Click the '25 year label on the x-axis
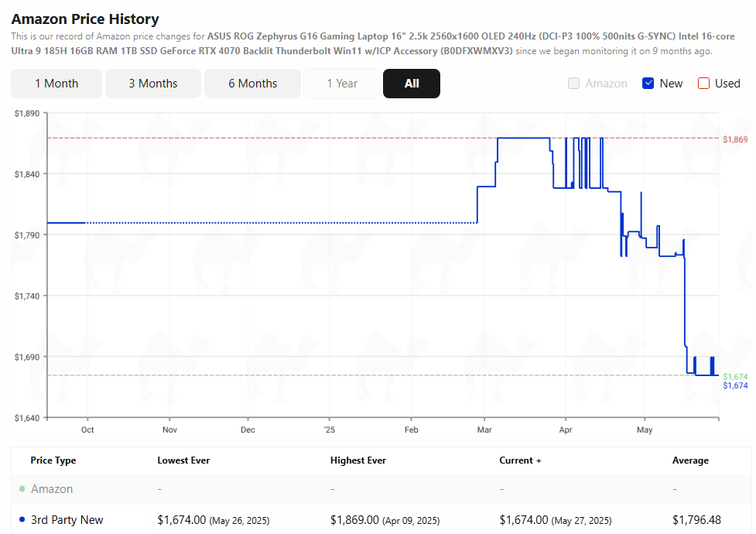756x534 pixels. (330, 430)
